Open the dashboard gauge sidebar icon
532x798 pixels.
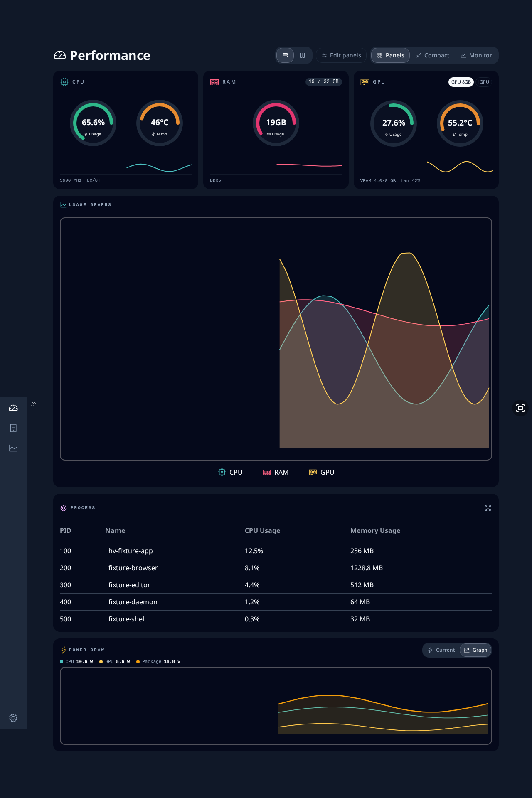(x=13, y=408)
